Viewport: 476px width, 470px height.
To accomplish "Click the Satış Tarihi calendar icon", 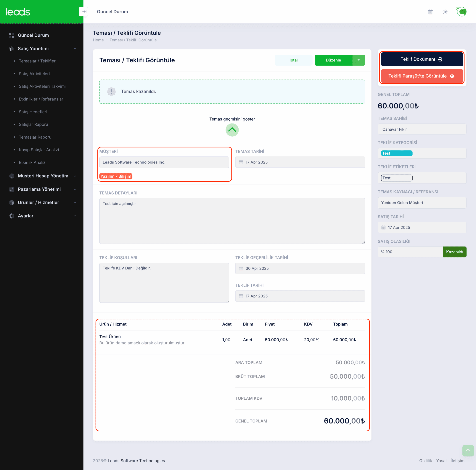I will (383, 228).
